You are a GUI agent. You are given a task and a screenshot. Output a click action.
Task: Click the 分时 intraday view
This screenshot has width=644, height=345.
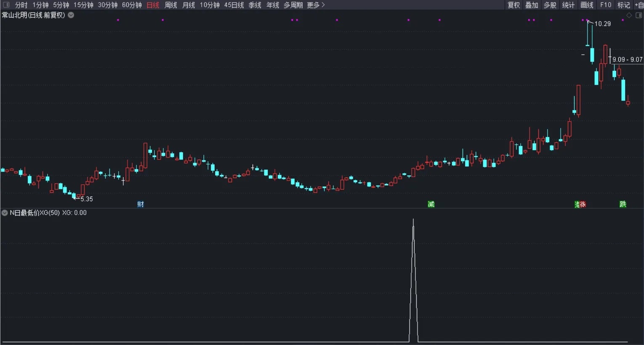[x=20, y=5]
